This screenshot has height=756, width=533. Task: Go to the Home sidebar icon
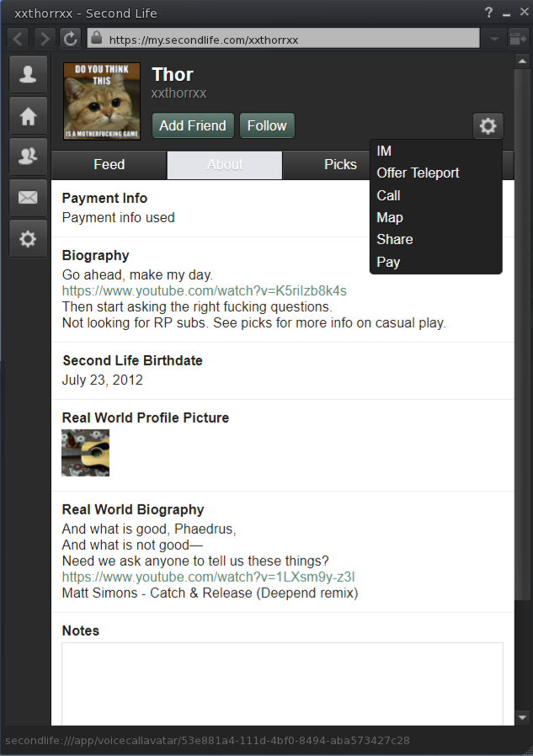(x=28, y=115)
